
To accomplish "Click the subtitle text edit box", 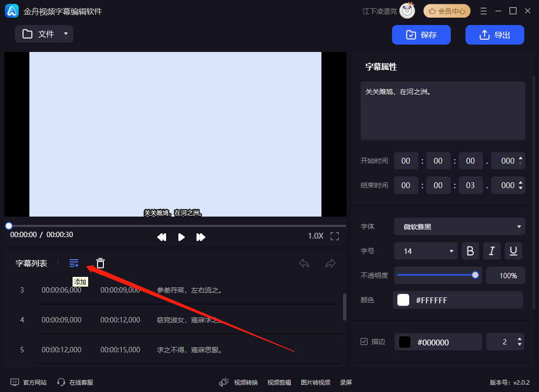I will tap(443, 111).
